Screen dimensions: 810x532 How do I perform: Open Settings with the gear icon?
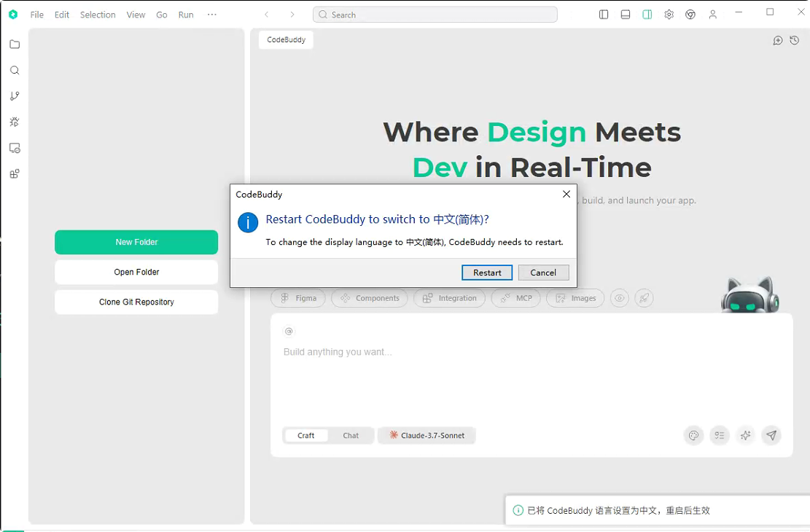669,14
